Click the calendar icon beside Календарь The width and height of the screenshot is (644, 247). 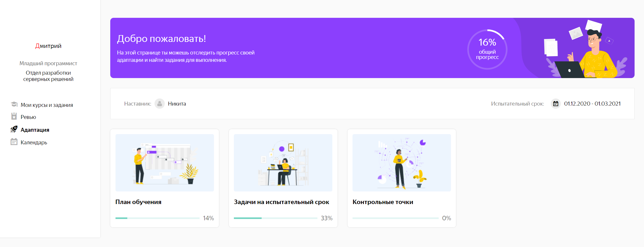coord(14,142)
